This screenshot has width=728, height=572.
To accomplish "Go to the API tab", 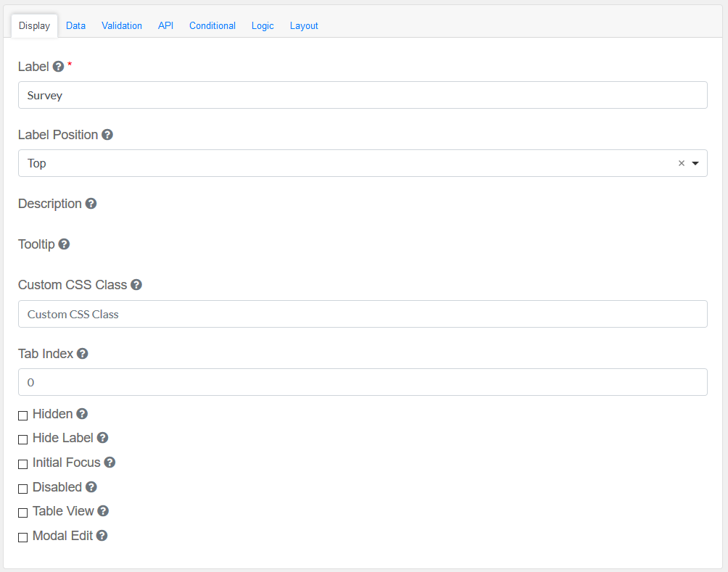I will click(x=166, y=25).
